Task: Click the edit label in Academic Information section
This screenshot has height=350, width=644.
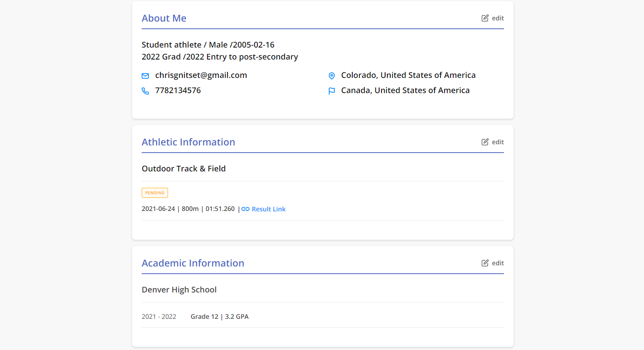Action: (498, 263)
